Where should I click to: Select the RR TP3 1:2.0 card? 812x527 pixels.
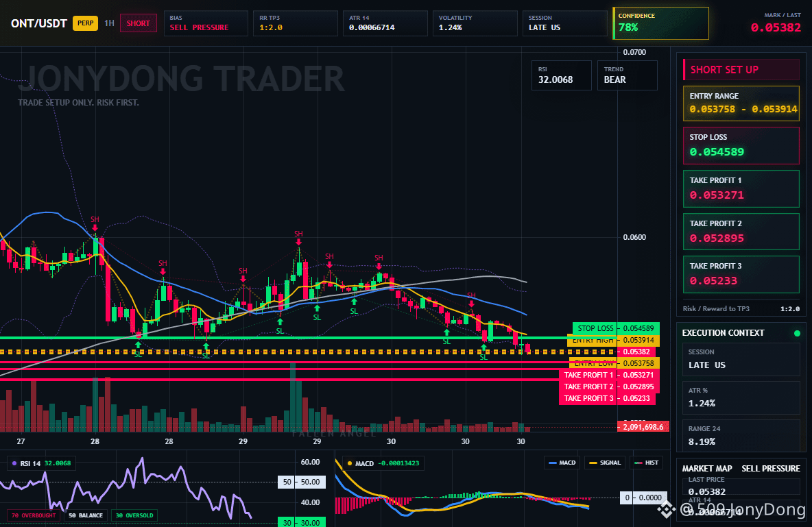[296, 23]
